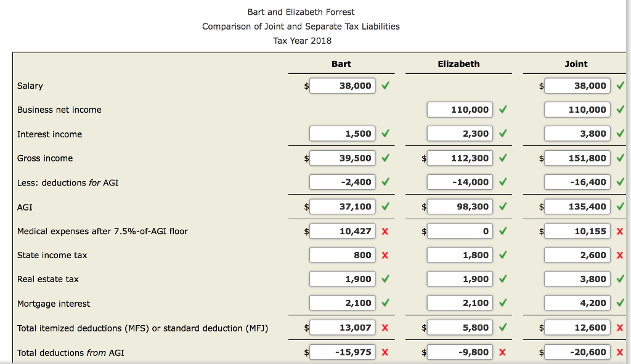This screenshot has height=364, width=631.
Task: Click green check beside Elizabeth's Business net income
Action: (503, 110)
